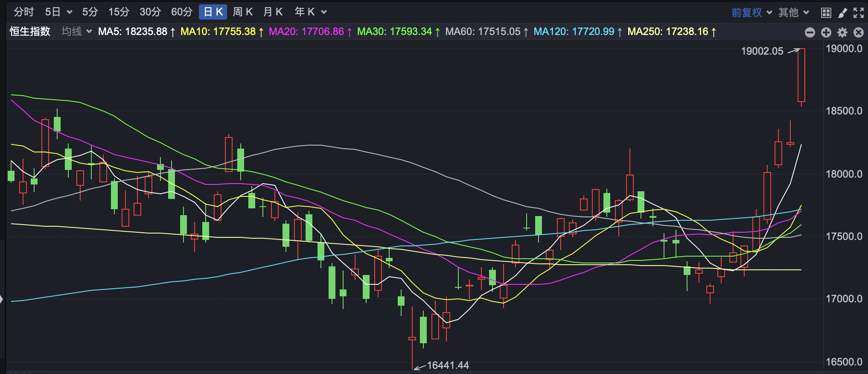Open the 其他 options dropdown
868x374 pixels.
pos(806,12)
